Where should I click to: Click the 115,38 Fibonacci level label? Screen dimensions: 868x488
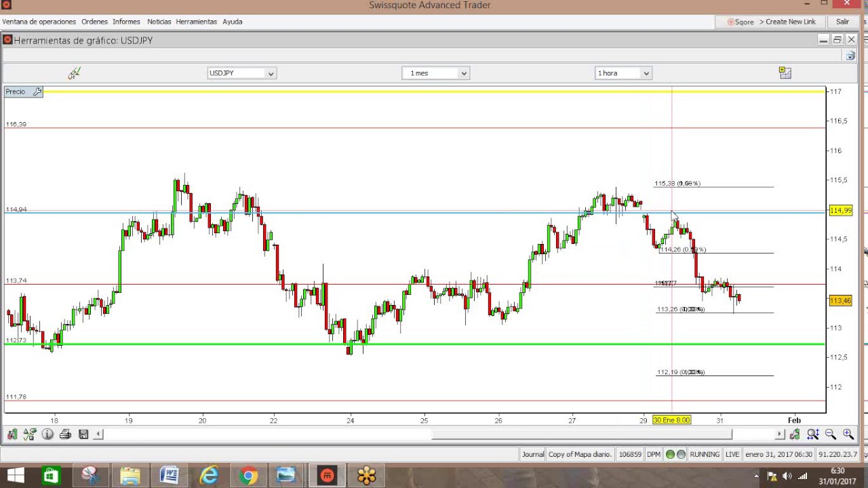click(x=677, y=184)
